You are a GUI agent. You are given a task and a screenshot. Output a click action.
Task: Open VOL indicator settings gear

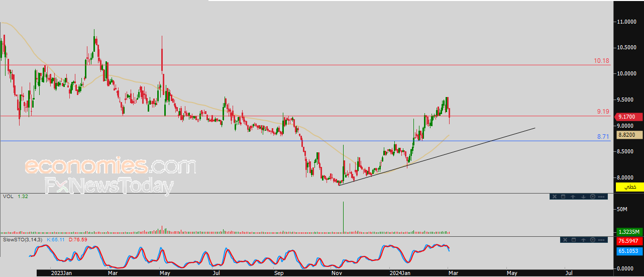pos(592,197)
